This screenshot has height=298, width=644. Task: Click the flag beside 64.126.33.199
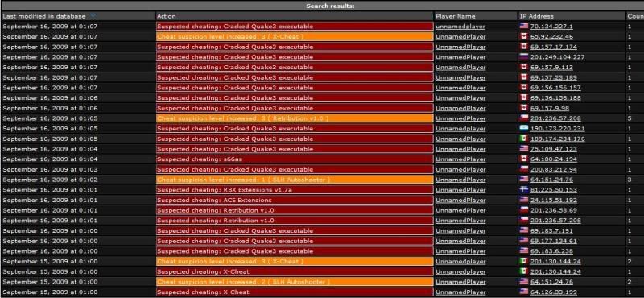coord(524,292)
